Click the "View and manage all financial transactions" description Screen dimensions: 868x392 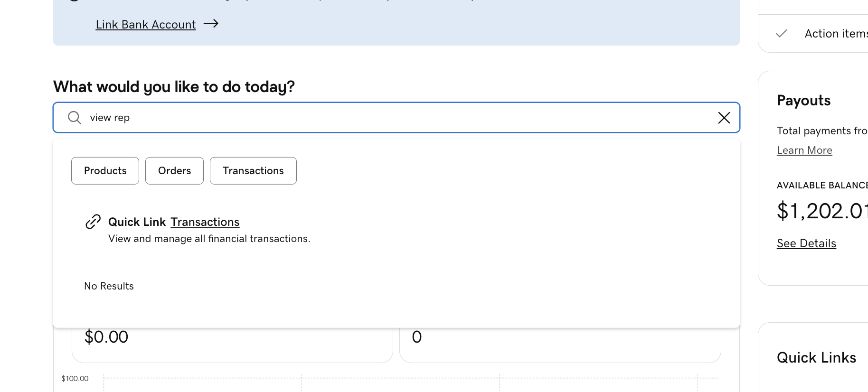[209, 239]
